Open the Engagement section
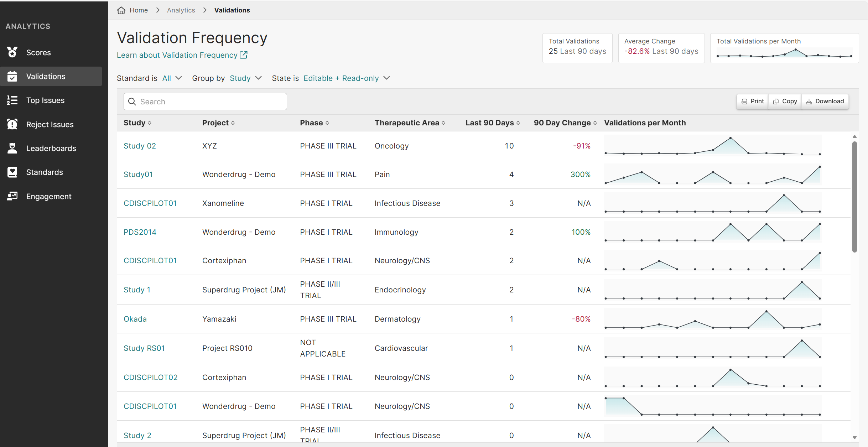 (x=48, y=196)
